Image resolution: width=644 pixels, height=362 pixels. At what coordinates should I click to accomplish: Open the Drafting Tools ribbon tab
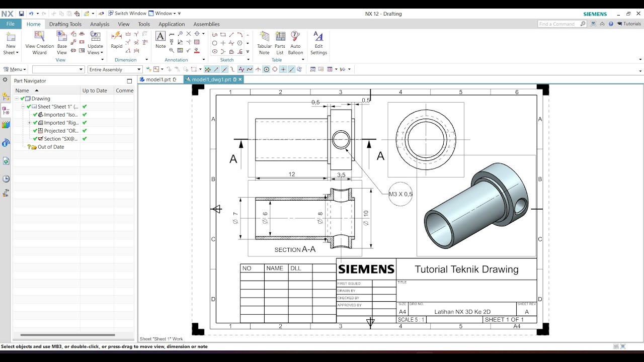coord(65,24)
